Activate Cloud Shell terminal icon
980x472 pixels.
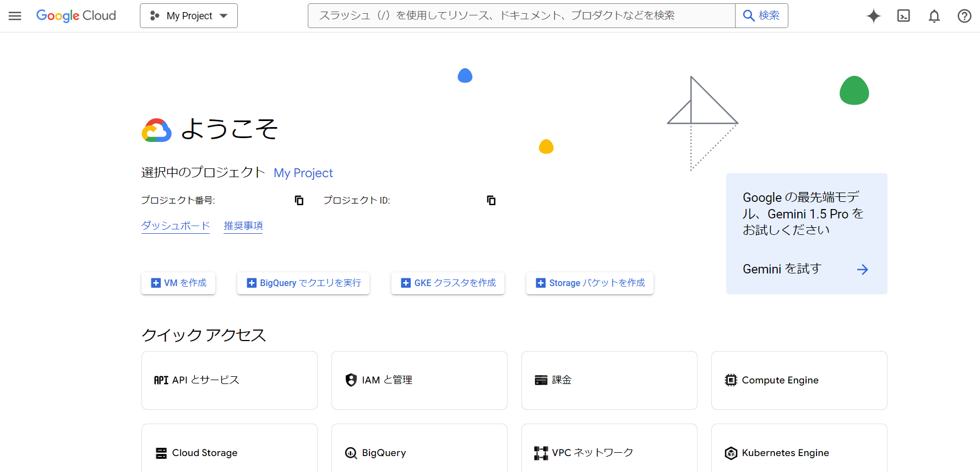point(903,16)
